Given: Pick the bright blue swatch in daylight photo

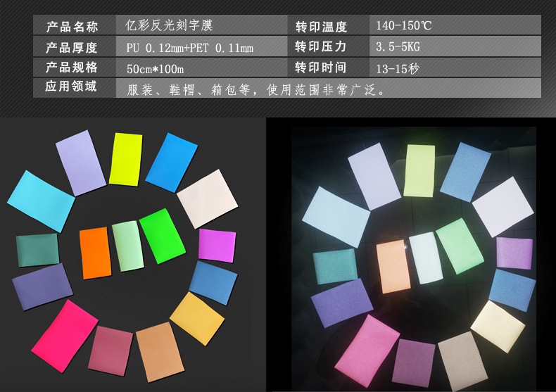Looking at the screenshot, I should coord(171,163).
